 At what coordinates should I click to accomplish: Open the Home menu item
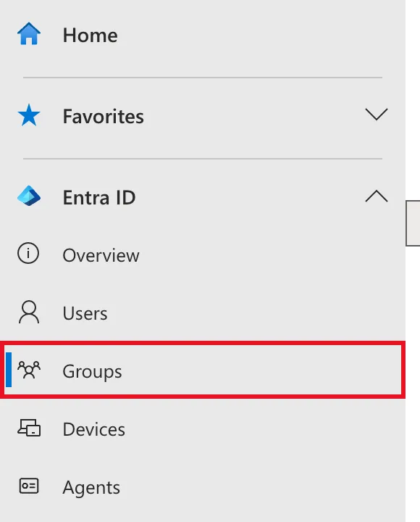pos(90,36)
